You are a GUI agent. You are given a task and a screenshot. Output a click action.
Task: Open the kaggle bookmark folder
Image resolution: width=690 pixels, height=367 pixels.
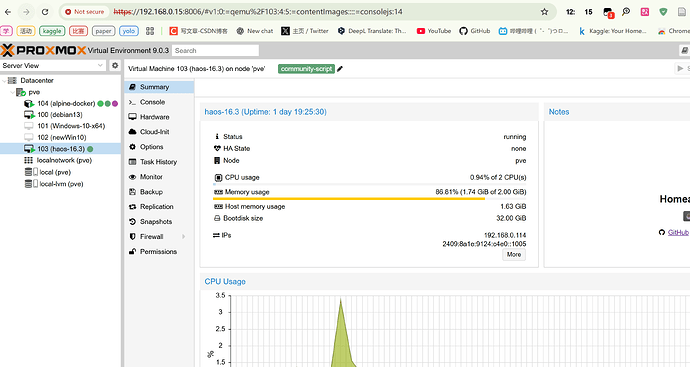(x=52, y=31)
